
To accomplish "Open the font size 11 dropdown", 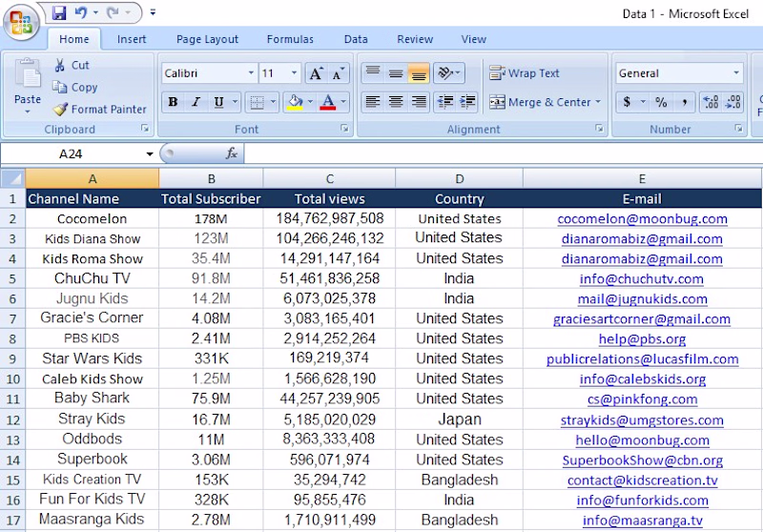I will coord(294,73).
